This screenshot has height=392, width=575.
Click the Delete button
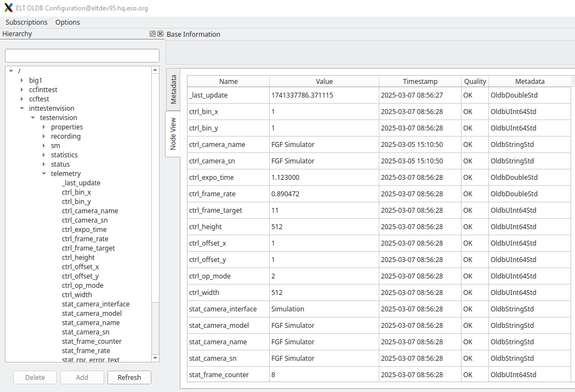(x=35, y=378)
